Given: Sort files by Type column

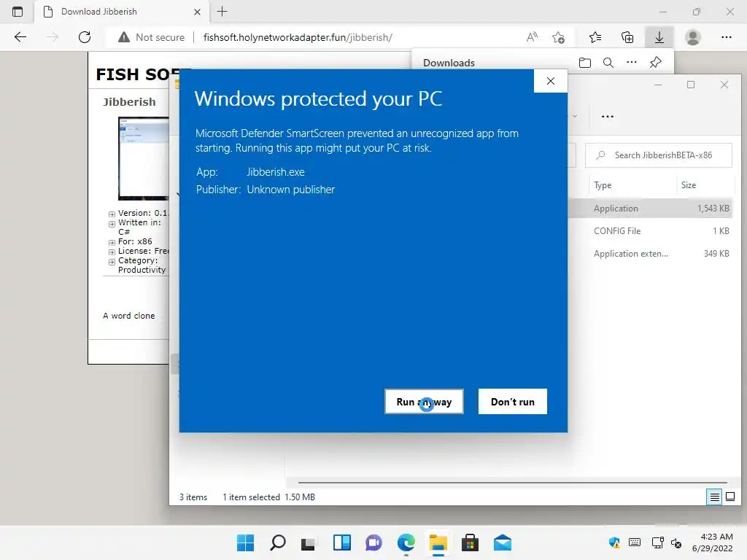Looking at the screenshot, I should click(x=603, y=185).
